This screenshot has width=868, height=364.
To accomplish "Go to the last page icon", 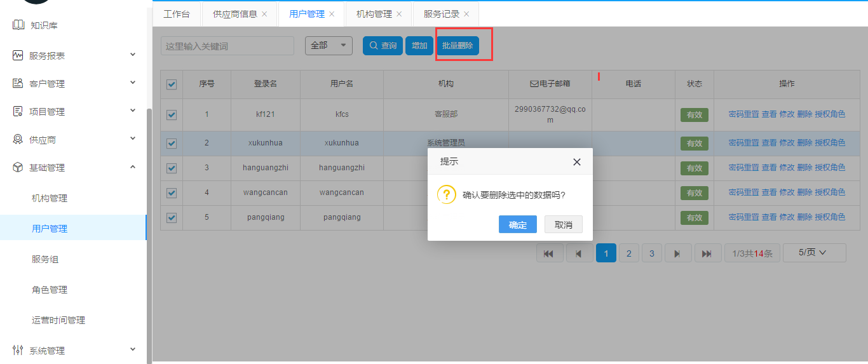I will point(707,253).
